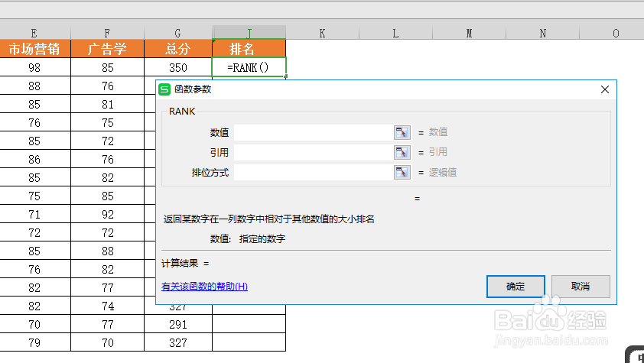Select 市场营销 cell with value 75
This screenshot has height=363, width=644.
35,196
